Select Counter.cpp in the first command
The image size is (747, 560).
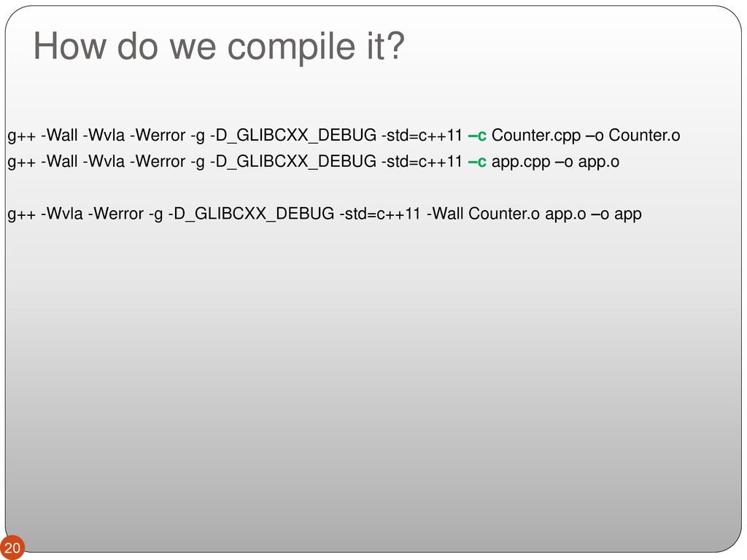click(x=536, y=136)
